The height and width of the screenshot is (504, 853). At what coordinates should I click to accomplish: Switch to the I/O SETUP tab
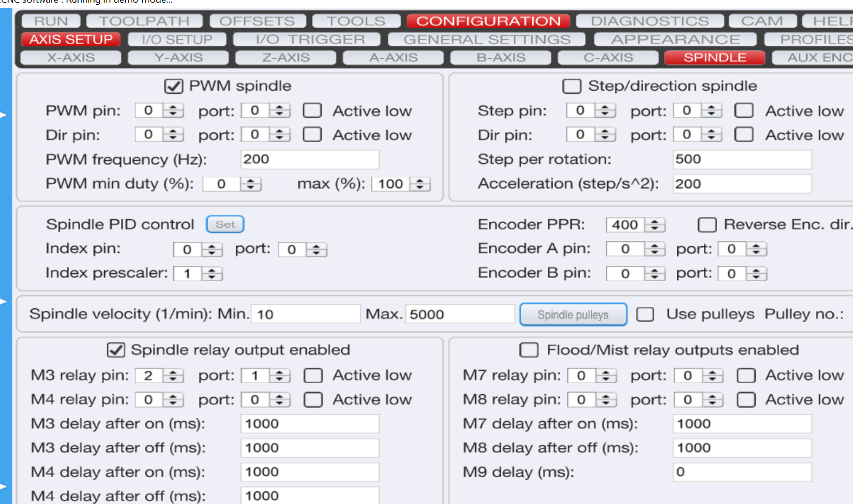pos(177,40)
